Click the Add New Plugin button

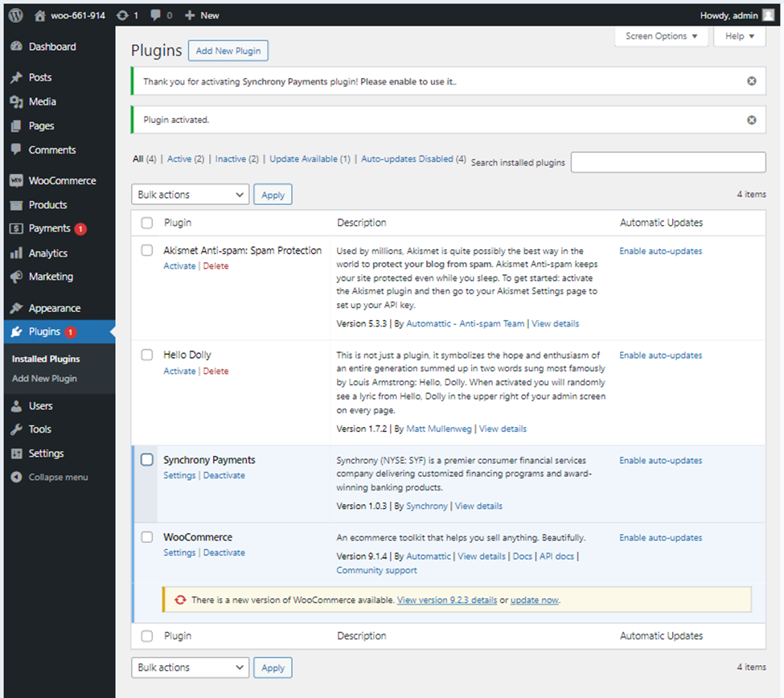pyautogui.click(x=228, y=51)
